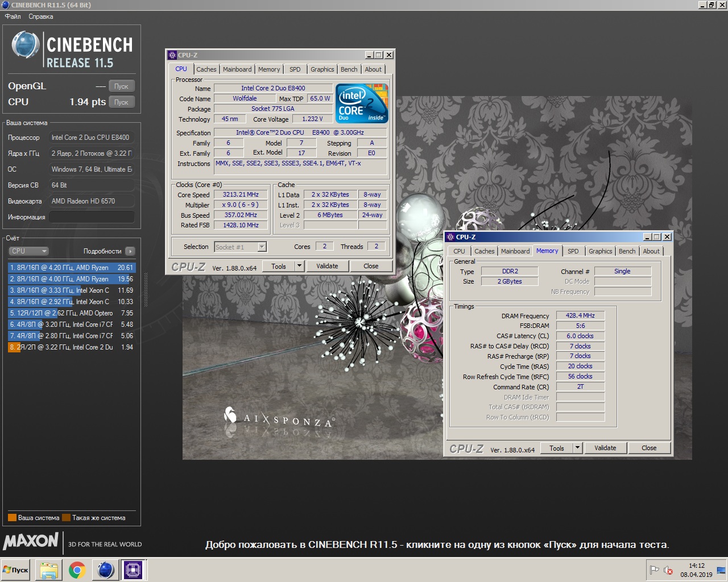Image resolution: width=728 pixels, height=582 pixels.
Task: Click the Cinebench Release 11.5 logo
Action: click(x=72, y=49)
